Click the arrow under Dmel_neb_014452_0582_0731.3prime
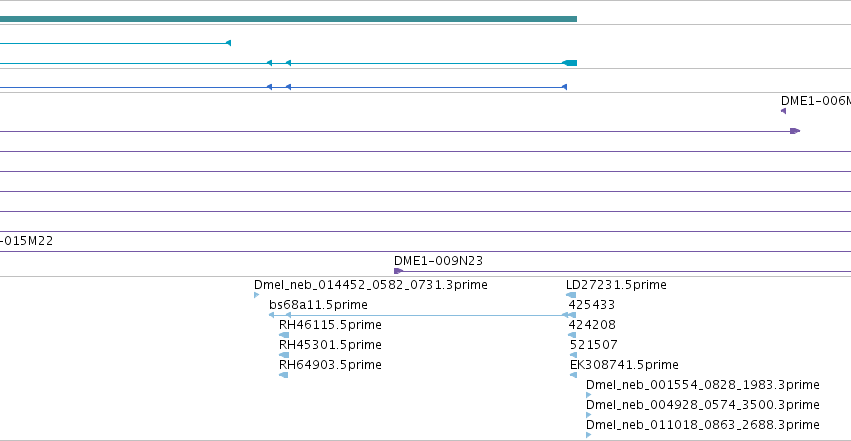 (257, 295)
